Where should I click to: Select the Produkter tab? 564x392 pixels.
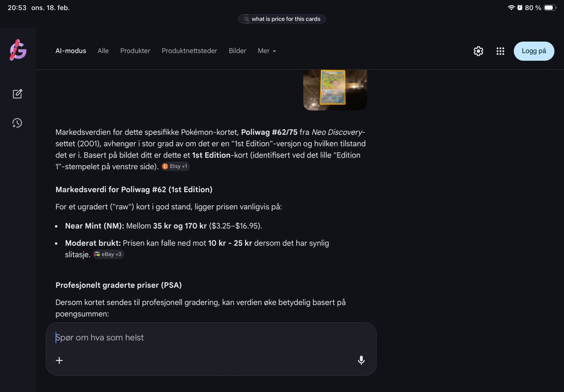coord(135,51)
